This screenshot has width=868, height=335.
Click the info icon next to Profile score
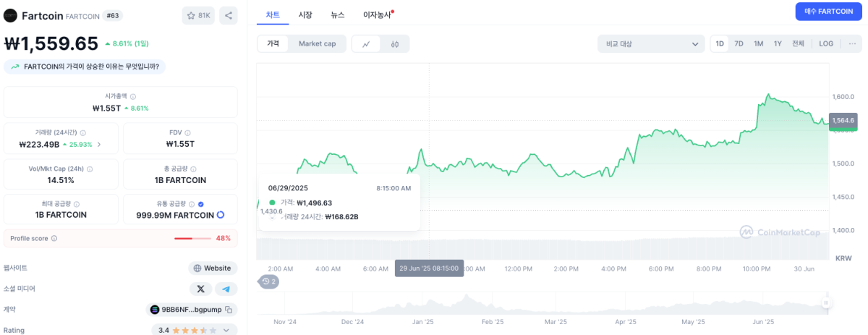[54, 238]
